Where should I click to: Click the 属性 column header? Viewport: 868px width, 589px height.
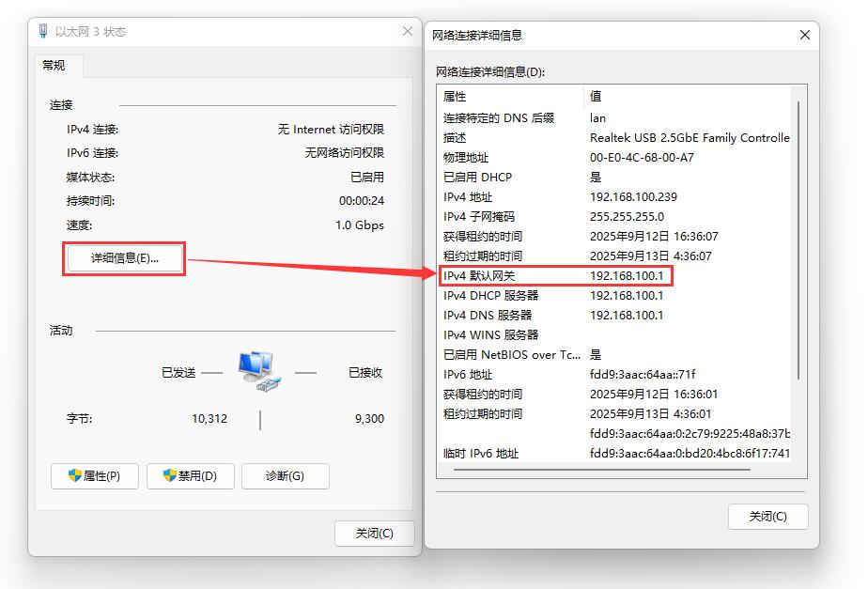(510, 97)
